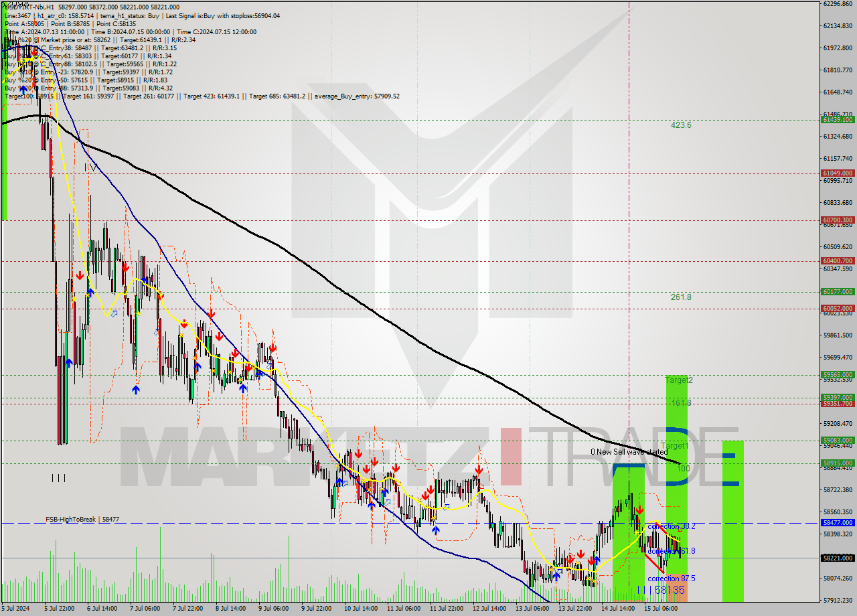Click the blue 58477.000 price label
This screenshot has width=857, height=616.
[837, 522]
